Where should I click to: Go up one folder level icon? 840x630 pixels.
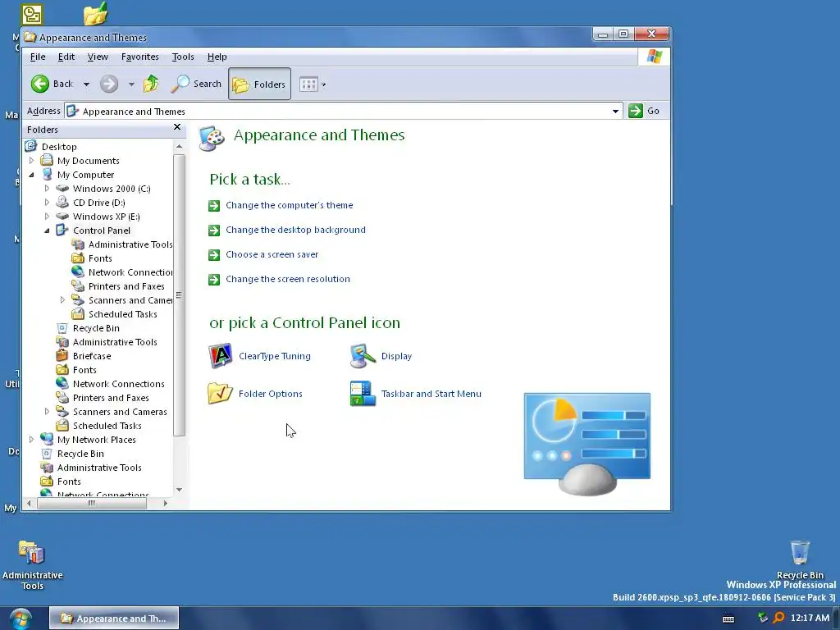click(x=151, y=84)
